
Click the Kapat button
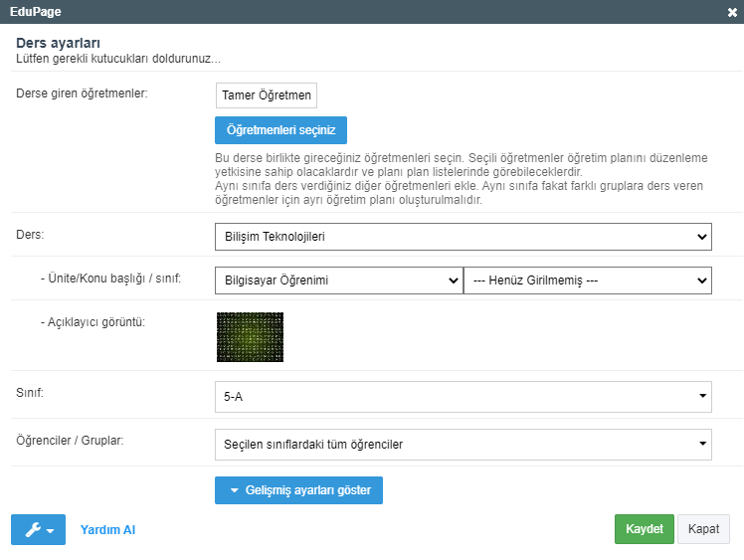[704, 529]
